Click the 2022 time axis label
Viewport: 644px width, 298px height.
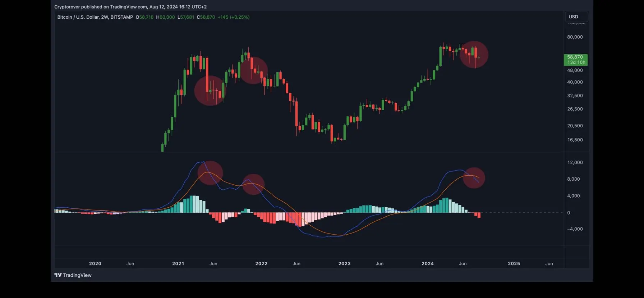(261, 264)
